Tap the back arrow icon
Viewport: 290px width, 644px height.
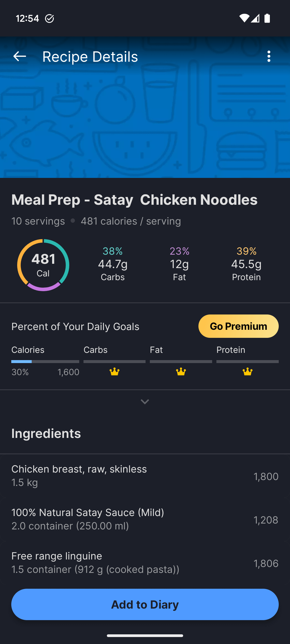(20, 56)
